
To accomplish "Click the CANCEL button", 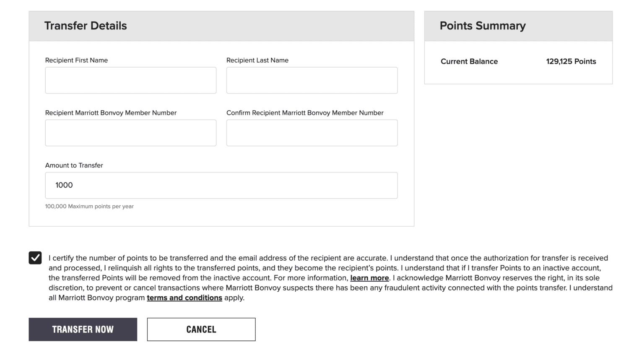I will pos(201,329).
